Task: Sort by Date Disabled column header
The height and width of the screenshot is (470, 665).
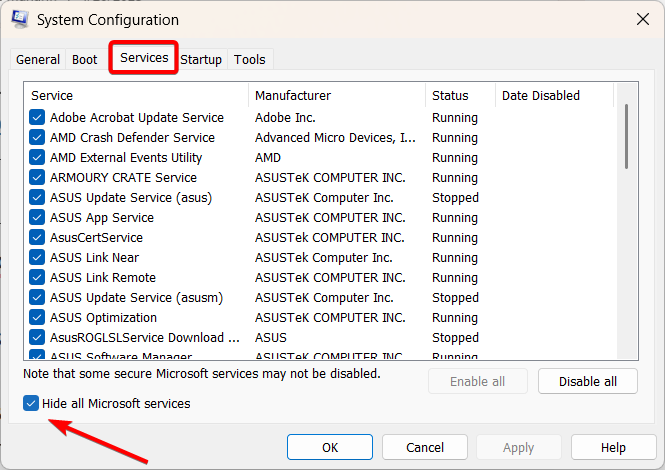Action: point(554,95)
